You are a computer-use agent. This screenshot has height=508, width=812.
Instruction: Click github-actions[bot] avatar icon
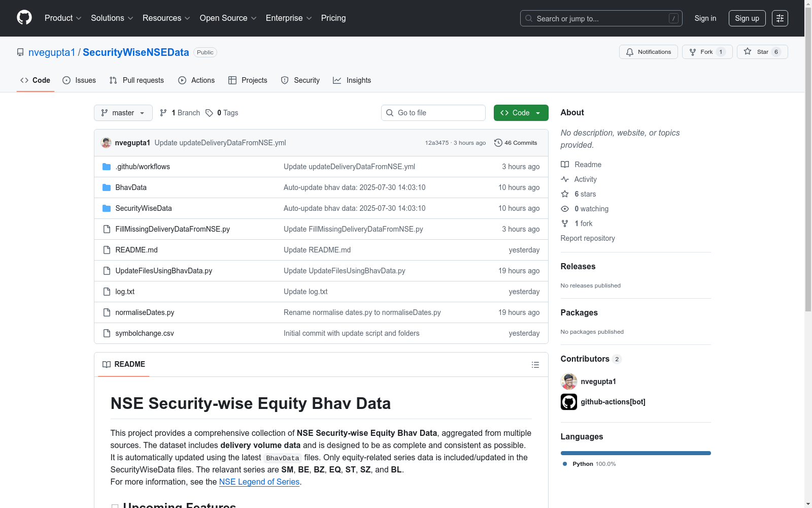click(x=569, y=402)
